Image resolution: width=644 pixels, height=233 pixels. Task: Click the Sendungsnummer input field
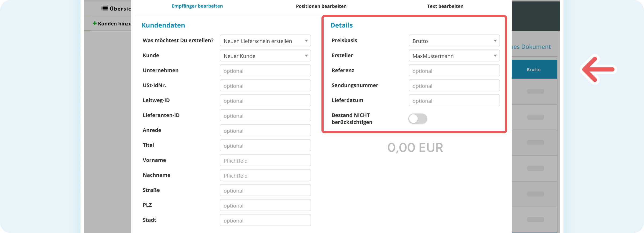(454, 86)
